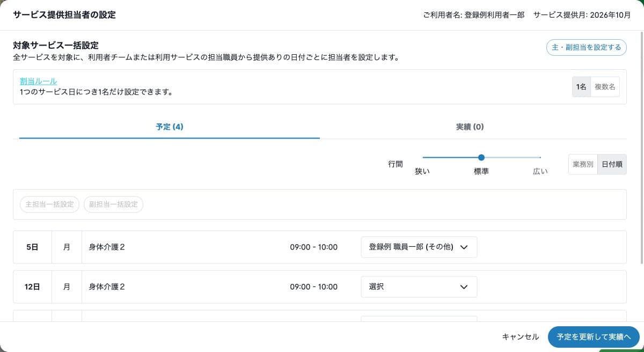Open 割当ルール link
The width and height of the screenshot is (644, 352).
(x=38, y=81)
